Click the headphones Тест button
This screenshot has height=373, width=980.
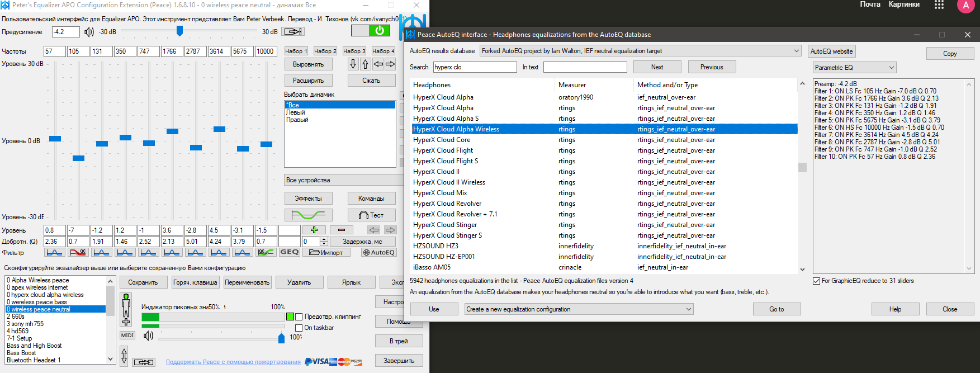[371, 215]
